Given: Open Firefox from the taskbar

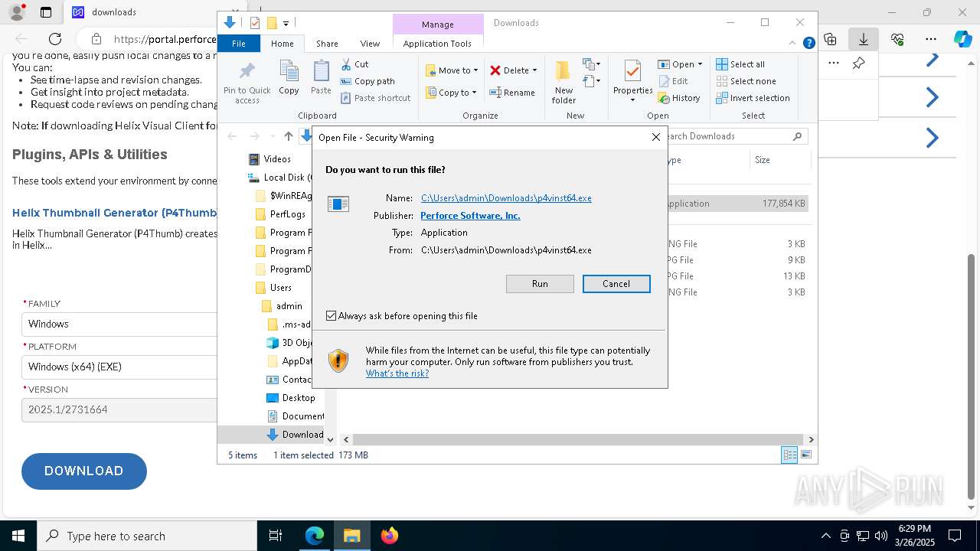Looking at the screenshot, I should click(x=390, y=536).
